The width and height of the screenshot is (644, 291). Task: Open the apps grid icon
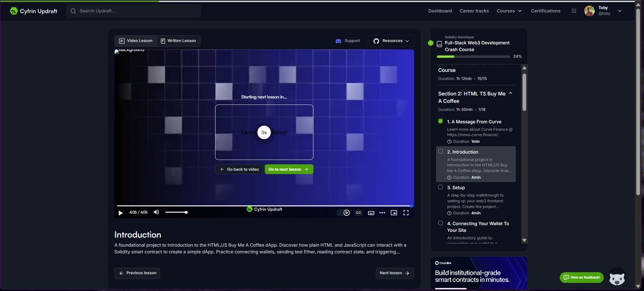[574, 11]
